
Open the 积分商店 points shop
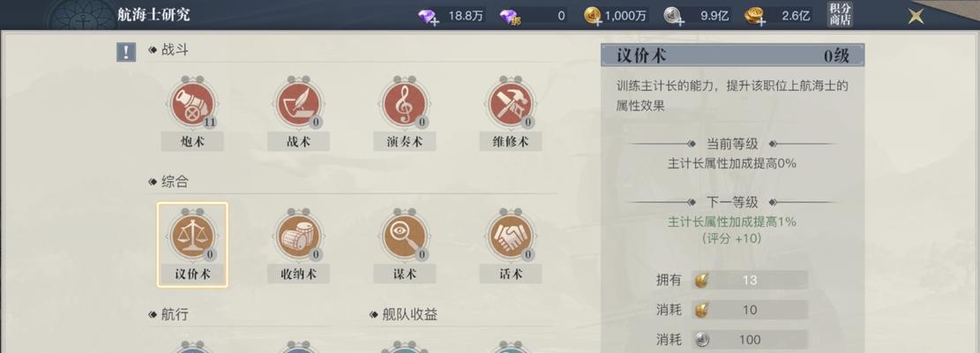click(840, 14)
